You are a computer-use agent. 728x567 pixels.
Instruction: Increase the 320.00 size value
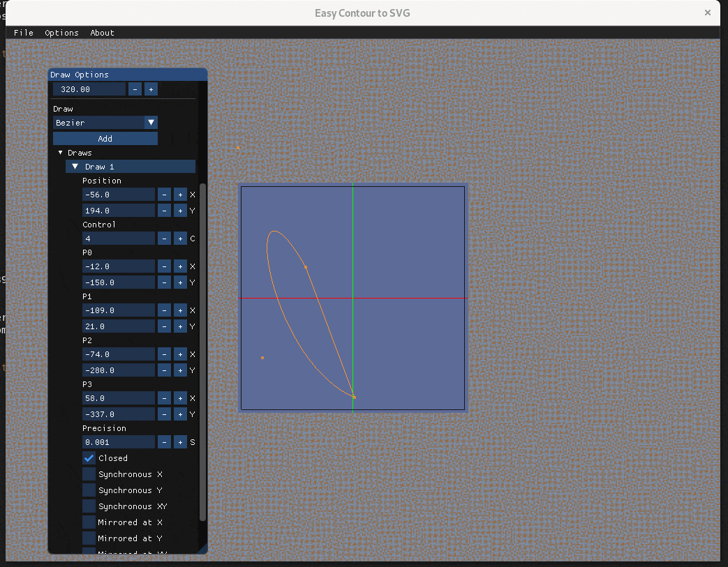pyautogui.click(x=151, y=89)
